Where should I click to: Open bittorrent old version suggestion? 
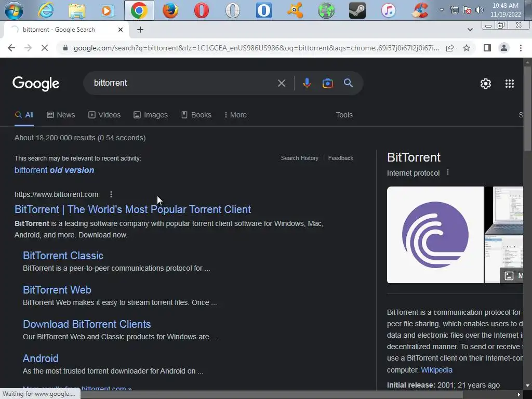(54, 170)
